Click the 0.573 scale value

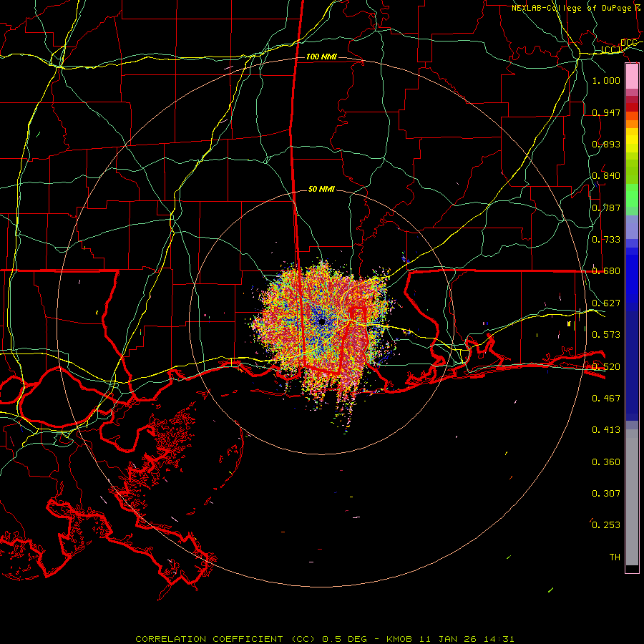point(606,335)
